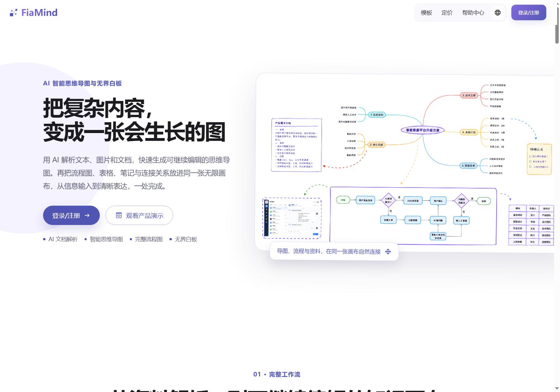Click the 负责人 table header cell
The image size is (560, 392).
[533, 208]
